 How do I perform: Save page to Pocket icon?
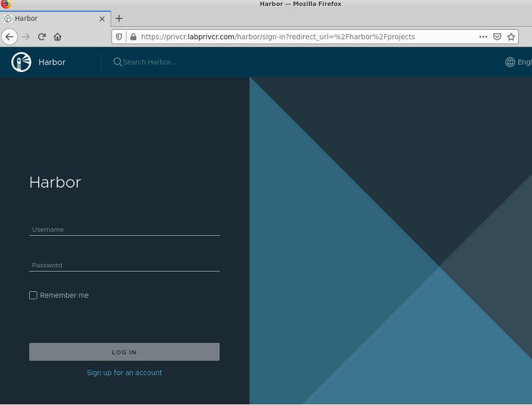click(x=497, y=37)
